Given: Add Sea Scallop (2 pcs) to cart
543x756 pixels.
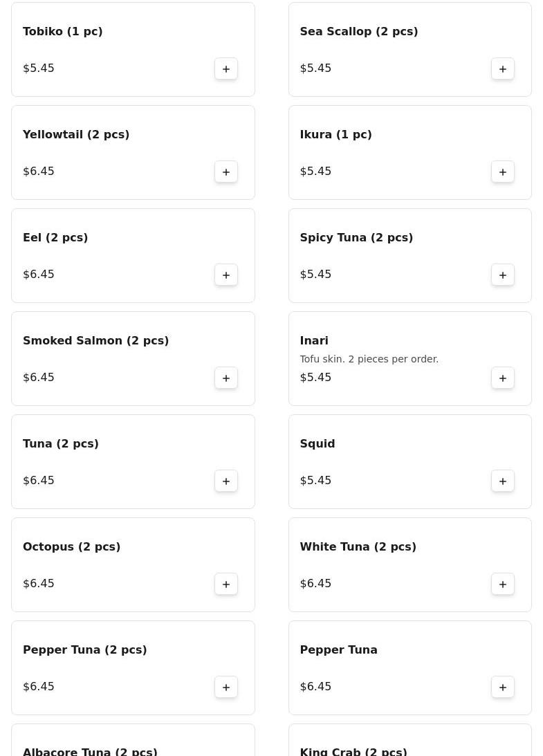Looking at the screenshot, I should pos(503,68).
